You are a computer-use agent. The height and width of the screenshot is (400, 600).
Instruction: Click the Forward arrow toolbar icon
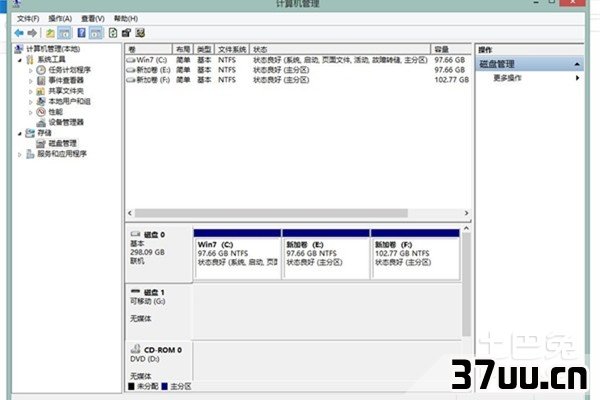pyautogui.click(x=32, y=33)
